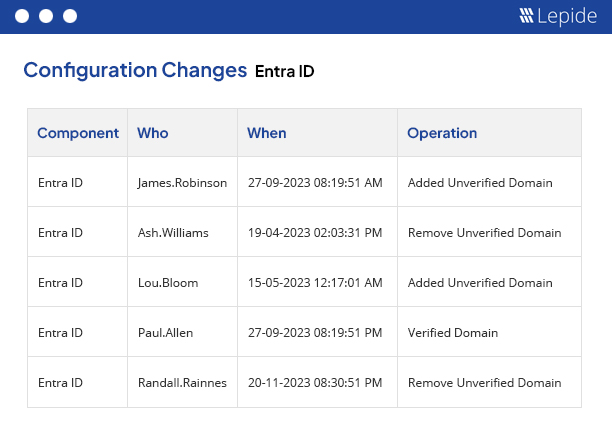Screen dimensions: 612x430
Task: Select timestamp 15-05-2023 12:17:01 AM
Action: (315, 283)
